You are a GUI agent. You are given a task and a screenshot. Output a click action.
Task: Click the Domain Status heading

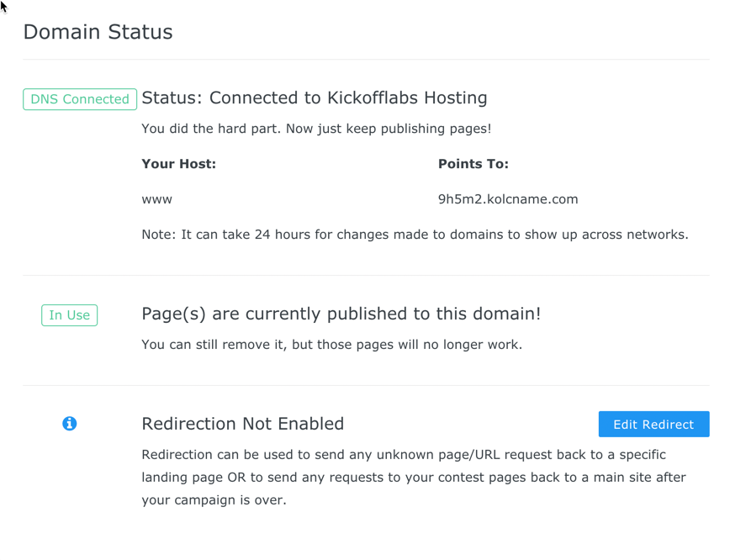pos(98,32)
